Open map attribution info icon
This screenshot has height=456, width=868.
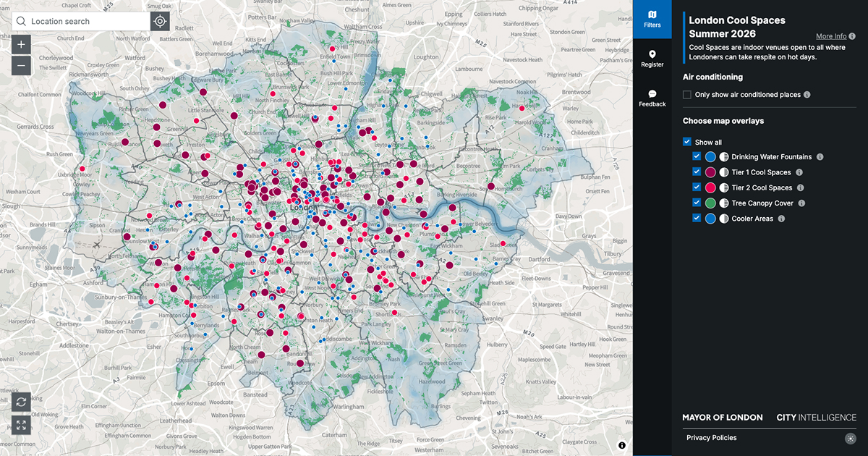[x=621, y=445]
